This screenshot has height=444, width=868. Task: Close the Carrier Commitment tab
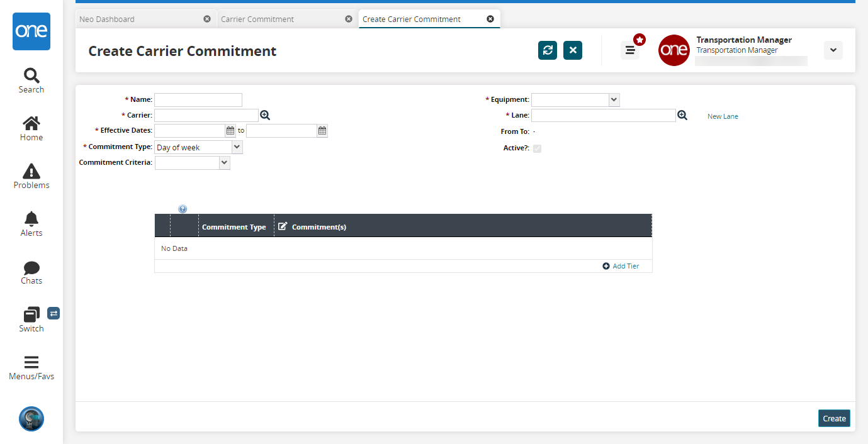[x=349, y=19]
